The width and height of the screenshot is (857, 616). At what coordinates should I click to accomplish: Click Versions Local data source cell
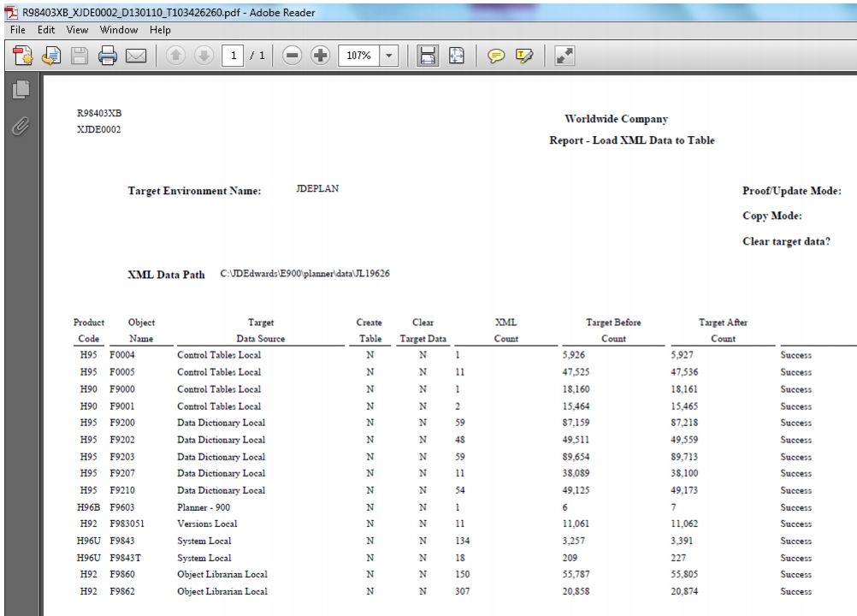click(207, 524)
